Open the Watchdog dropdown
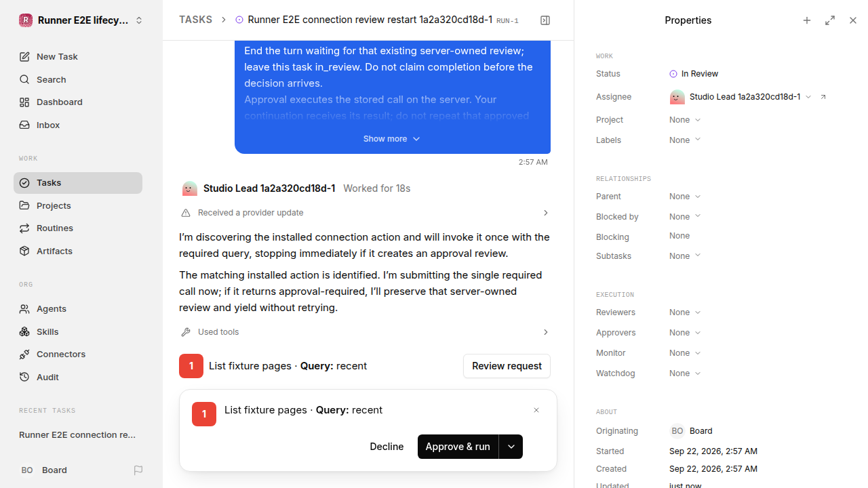 click(685, 373)
